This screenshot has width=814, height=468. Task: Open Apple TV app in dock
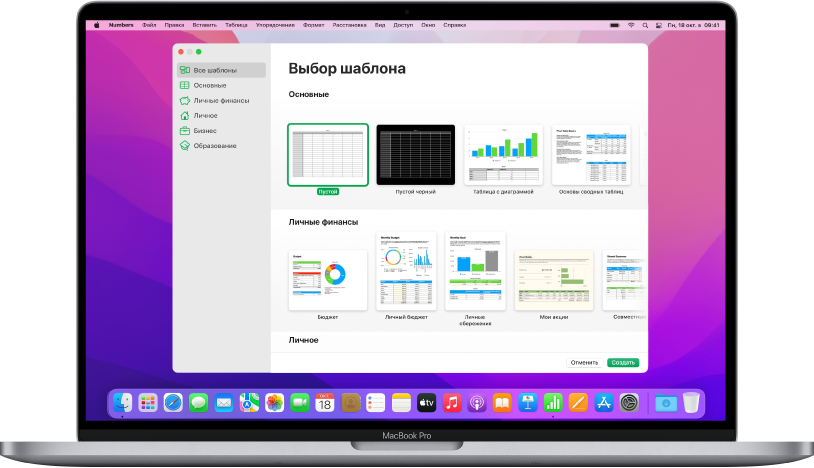point(426,403)
